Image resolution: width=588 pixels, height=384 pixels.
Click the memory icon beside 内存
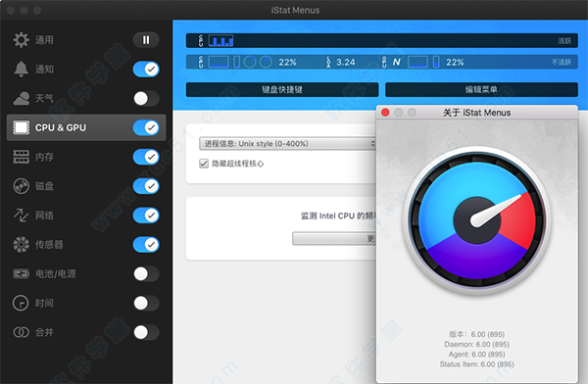(21, 157)
